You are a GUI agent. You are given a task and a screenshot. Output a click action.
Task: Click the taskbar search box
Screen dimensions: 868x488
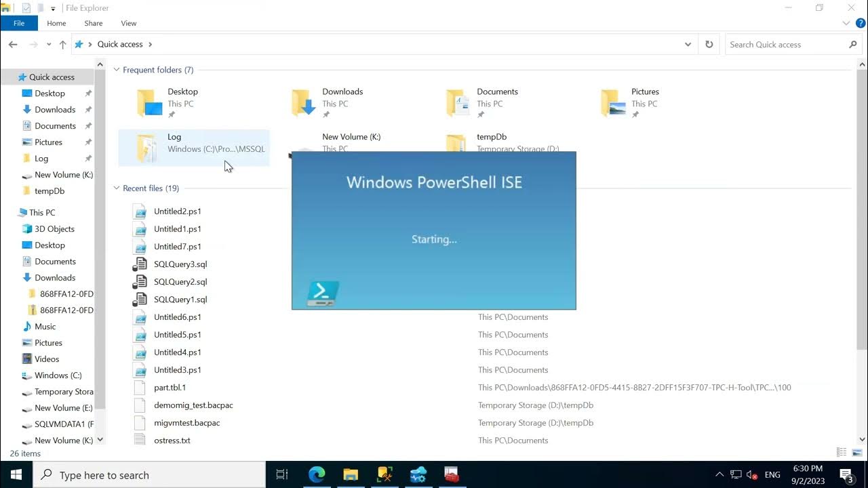[x=149, y=474]
